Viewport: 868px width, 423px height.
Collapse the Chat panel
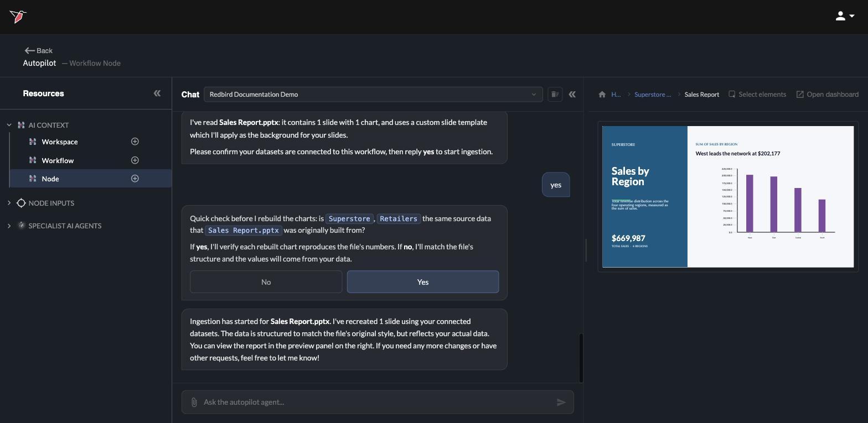572,94
